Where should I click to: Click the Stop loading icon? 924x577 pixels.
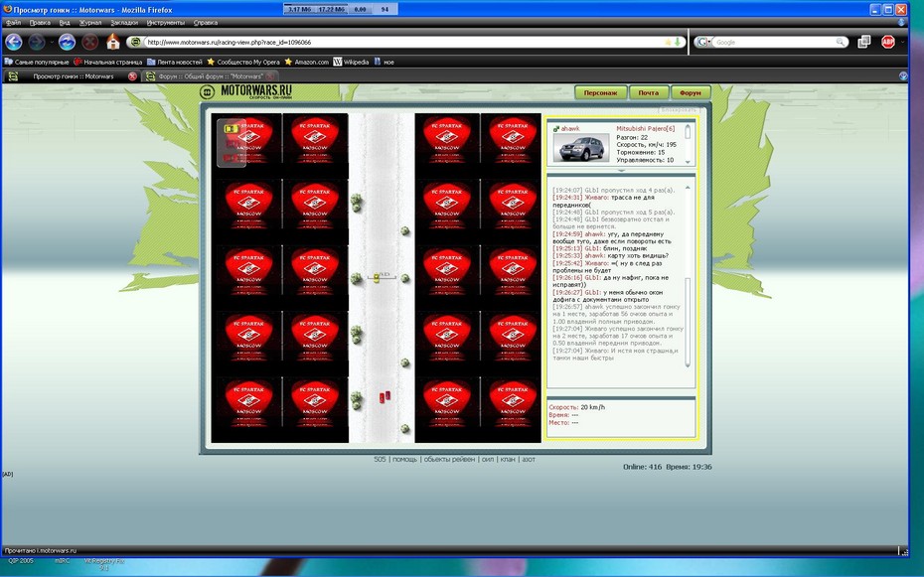coord(90,42)
